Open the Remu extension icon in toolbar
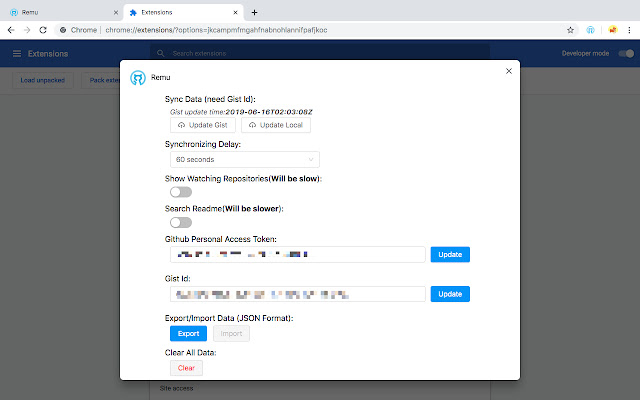 (x=590, y=30)
